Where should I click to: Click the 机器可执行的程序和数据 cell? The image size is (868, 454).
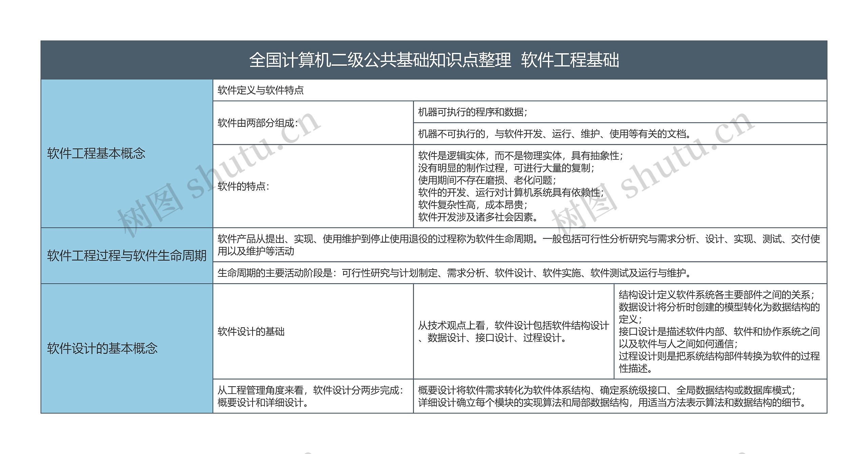pyautogui.click(x=620, y=112)
